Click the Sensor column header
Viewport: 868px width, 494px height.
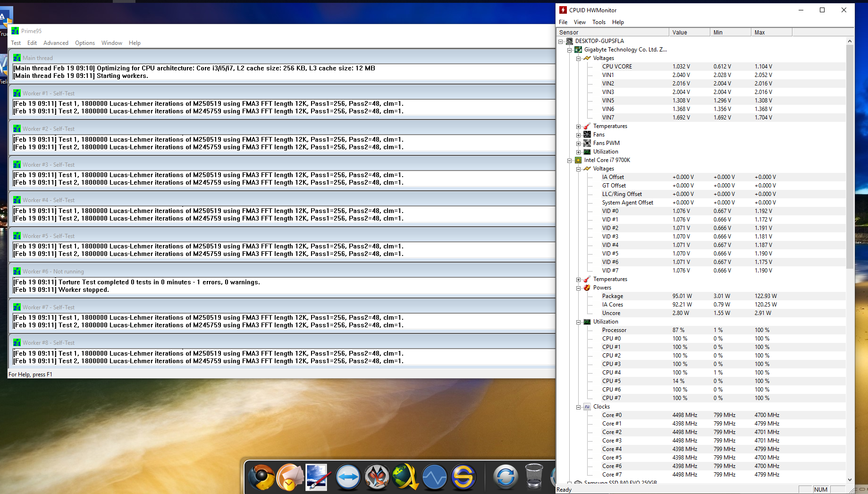click(x=613, y=32)
